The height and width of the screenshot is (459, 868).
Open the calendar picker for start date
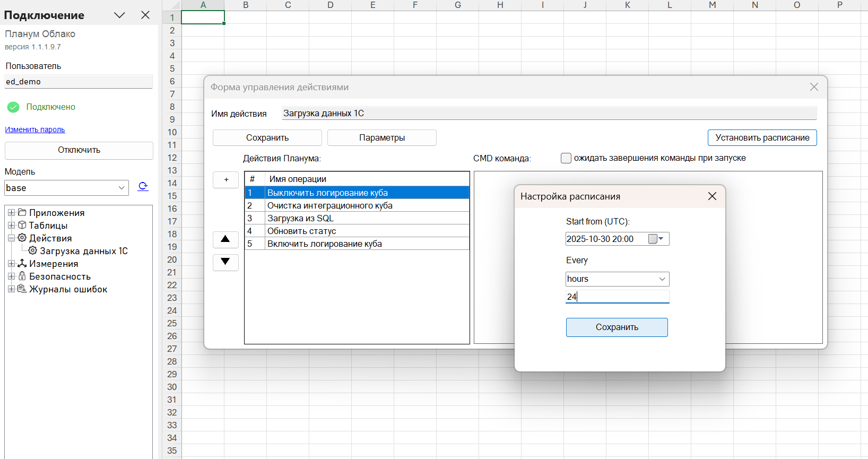(656, 239)
